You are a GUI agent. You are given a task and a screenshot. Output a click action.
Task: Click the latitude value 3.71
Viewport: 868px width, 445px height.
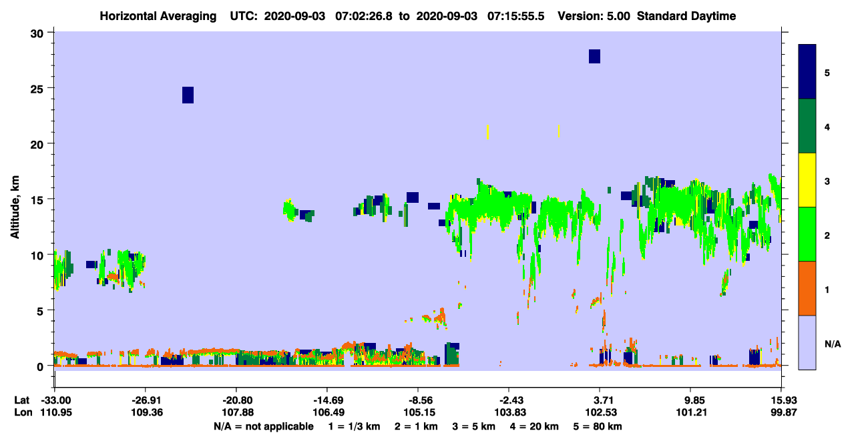(x=600, y=400)
